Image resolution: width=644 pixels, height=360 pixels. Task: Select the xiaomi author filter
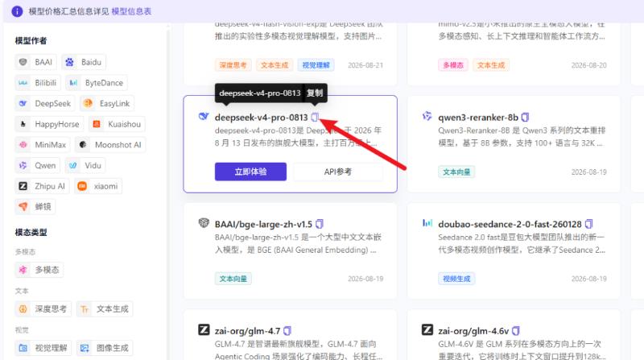click(x=98, y=186)
